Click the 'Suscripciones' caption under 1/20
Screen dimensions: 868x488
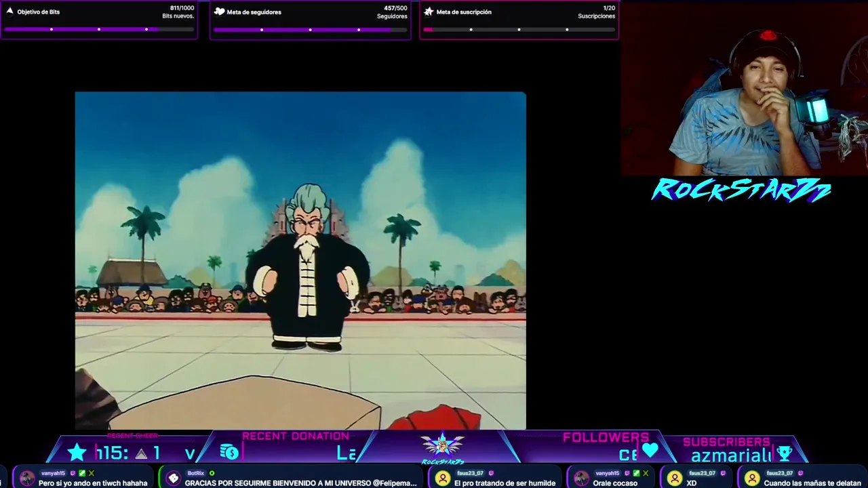(x=597, y=16)
